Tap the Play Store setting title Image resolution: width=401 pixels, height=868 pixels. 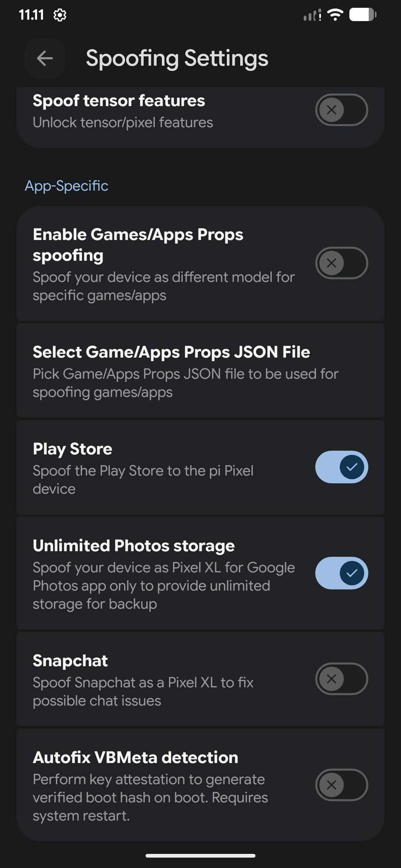[72, 449]
